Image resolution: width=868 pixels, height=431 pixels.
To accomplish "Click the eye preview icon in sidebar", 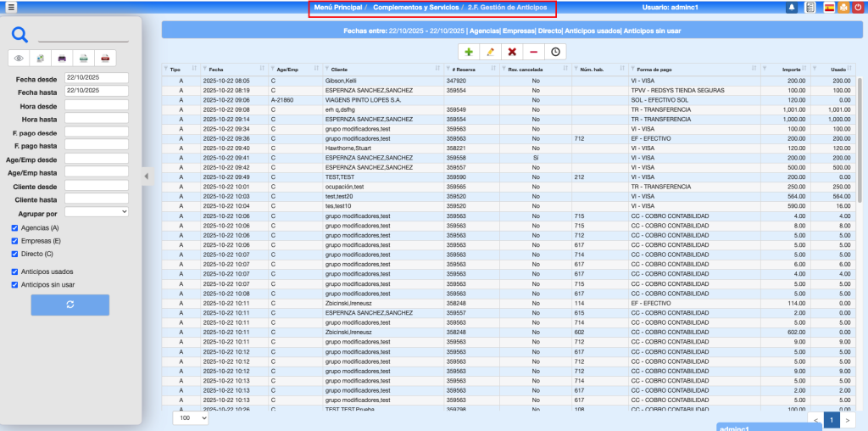I will (x=19, y=59).
